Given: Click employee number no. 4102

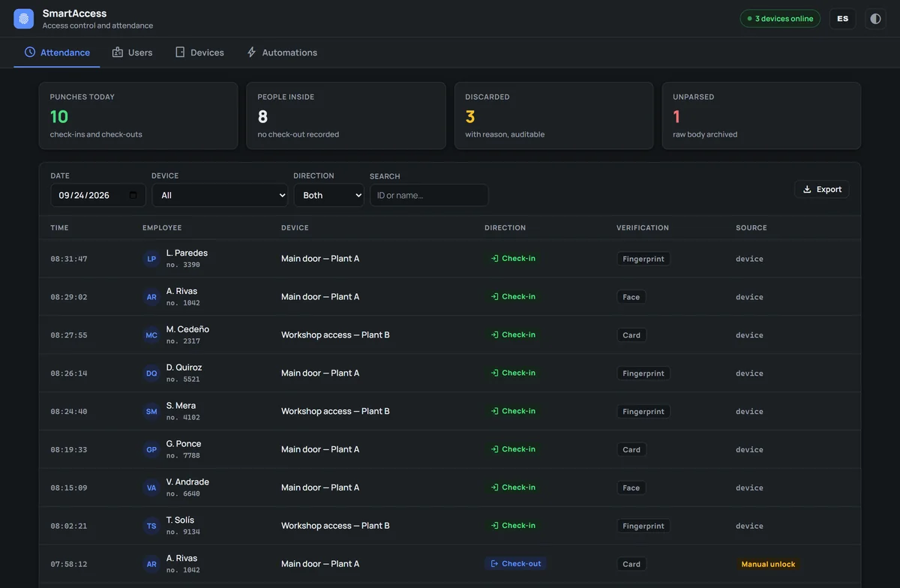Looking at the screenshot, I should [183, 418].
